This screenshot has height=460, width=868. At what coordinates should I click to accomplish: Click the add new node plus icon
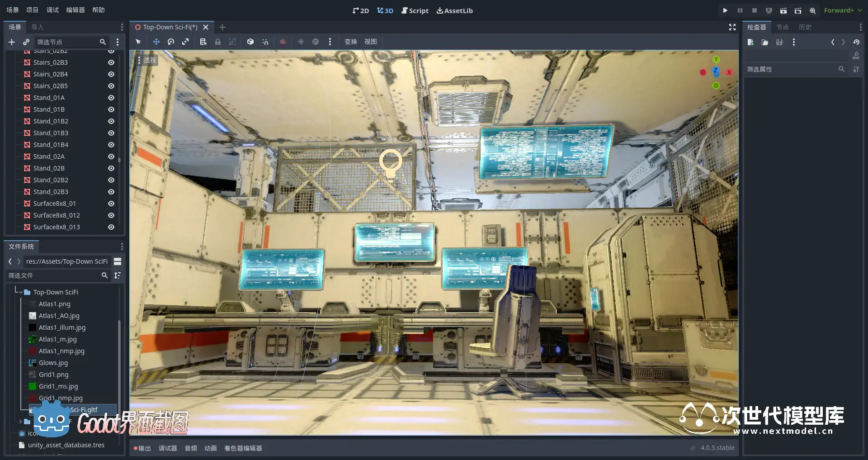pyautogui.click(x=12, y=42)
